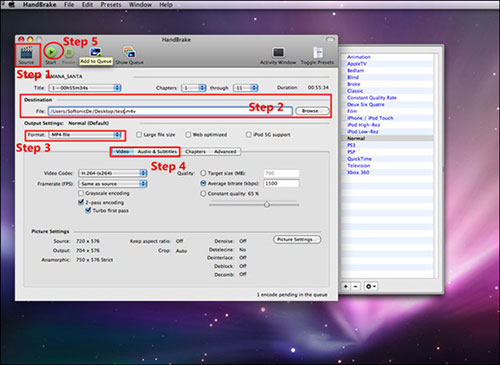500x365 pixels.
Task: Click the destination File path field
Action: click(170, 111)
